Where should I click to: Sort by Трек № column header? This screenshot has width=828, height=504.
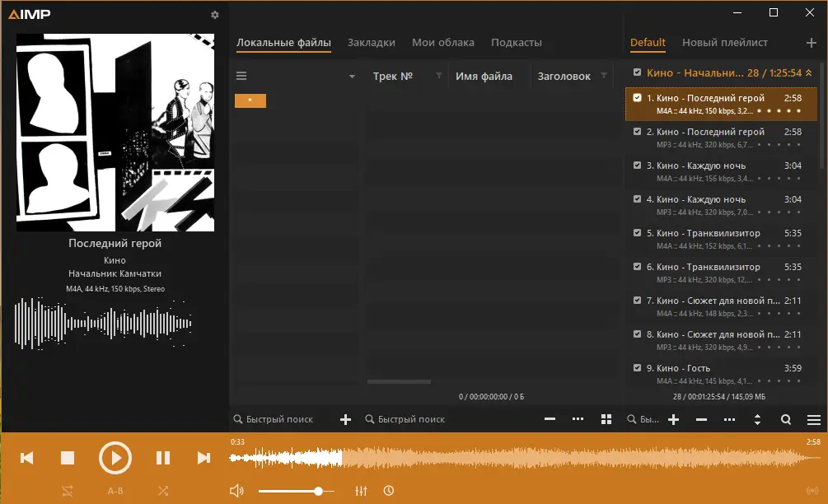coord(392,76)
